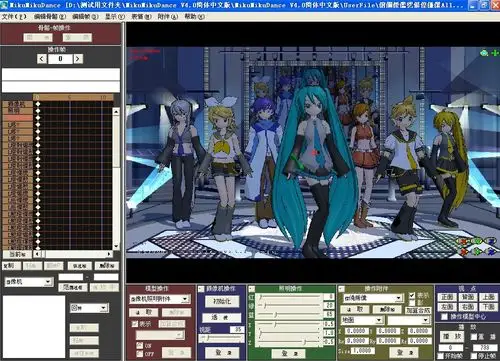The width and height of the screenshot is (500, 361).
Task: Select the OFF option in model panel
Action: coord(140,354)
